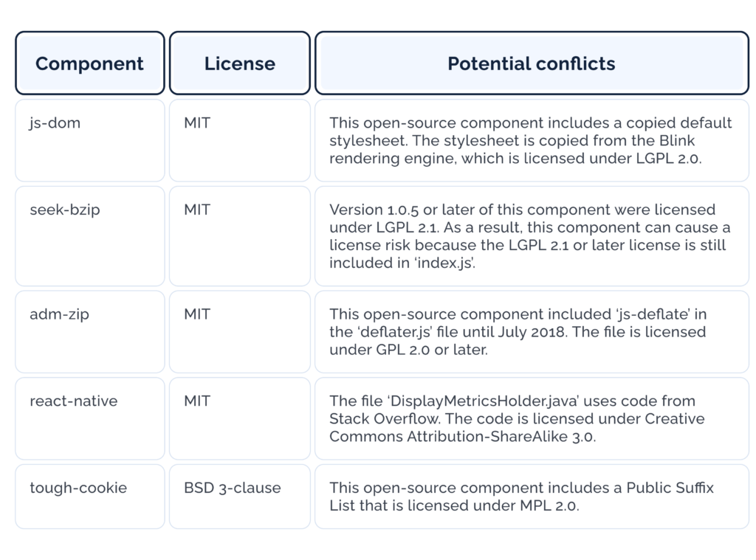Click the MIT license cell for adm-zip

coord(239,331)
